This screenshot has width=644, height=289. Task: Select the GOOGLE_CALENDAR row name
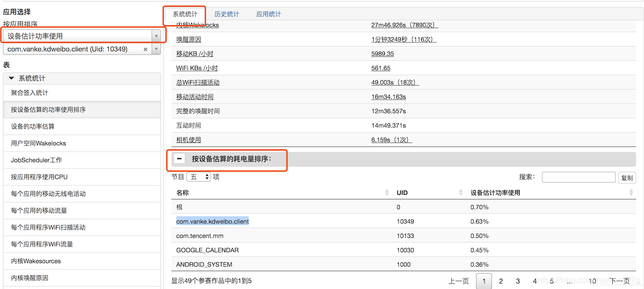tap(208, 250)
